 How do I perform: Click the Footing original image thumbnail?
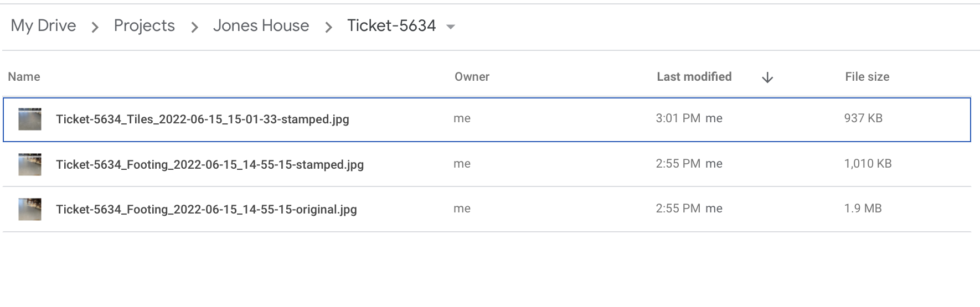[30, 209]
